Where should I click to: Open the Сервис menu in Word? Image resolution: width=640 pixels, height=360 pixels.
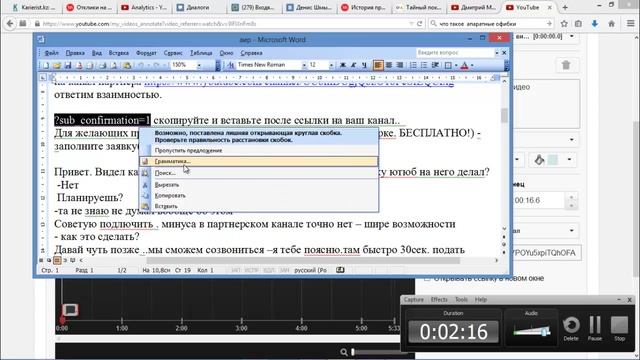(x=173, y=53)
